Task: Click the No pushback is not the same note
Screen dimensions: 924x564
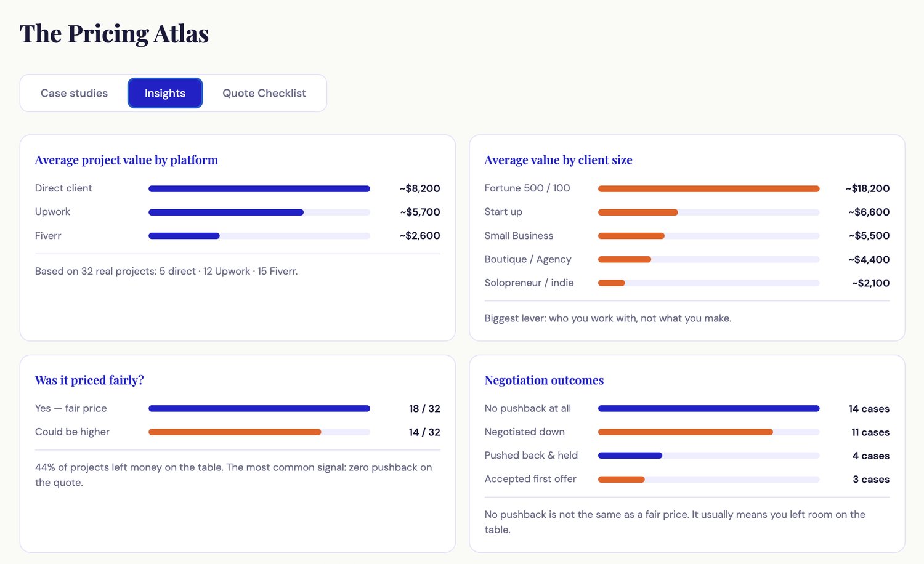Action: (x=675, y=522)
